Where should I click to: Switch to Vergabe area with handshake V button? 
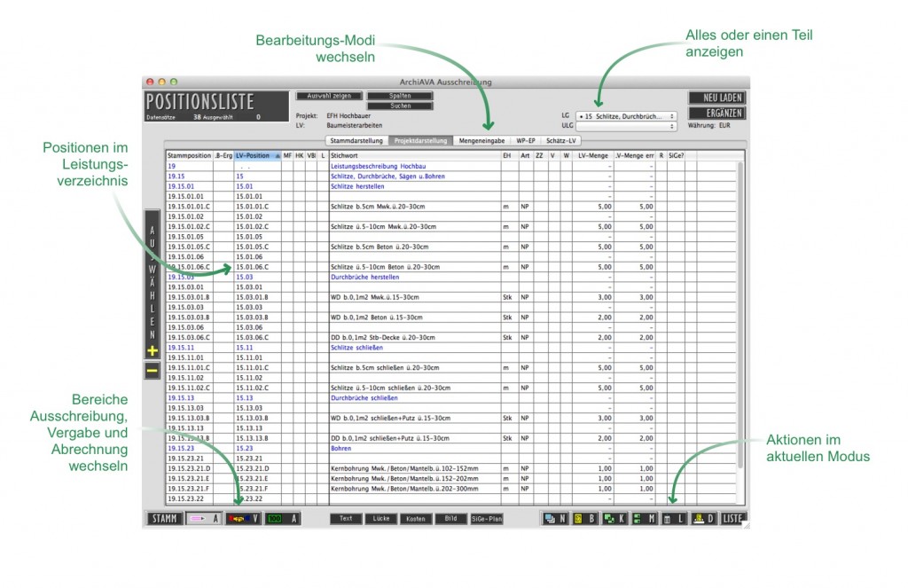tap(243, 519)
